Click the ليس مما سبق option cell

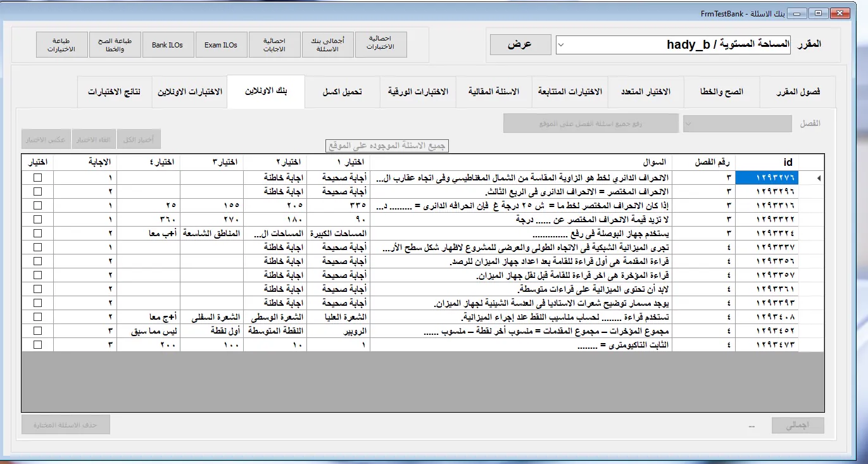(149, 331)
